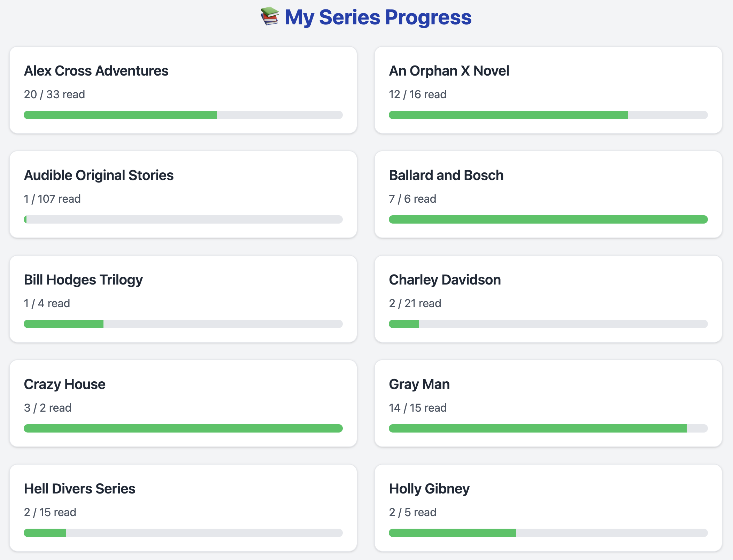
Task: Click the '7 / 6 read' count on Ballard and Bosch
Action: coord(412,199)
